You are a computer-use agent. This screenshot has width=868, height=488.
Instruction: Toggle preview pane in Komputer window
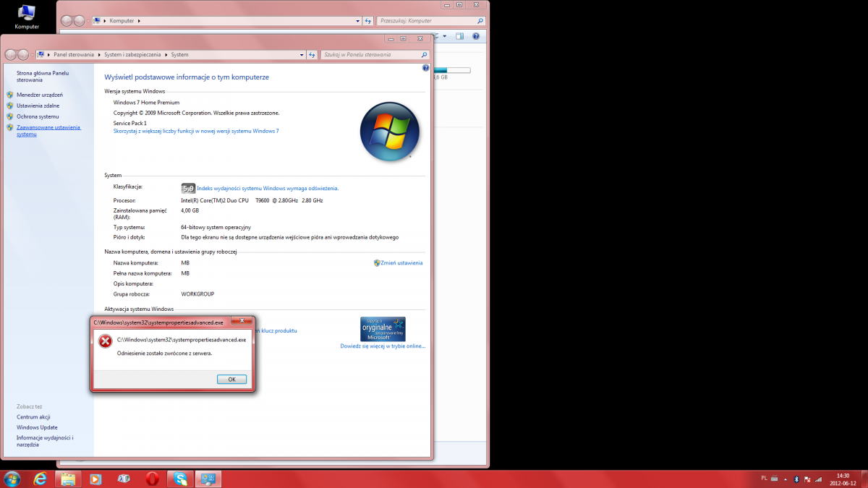click(460, 35)
